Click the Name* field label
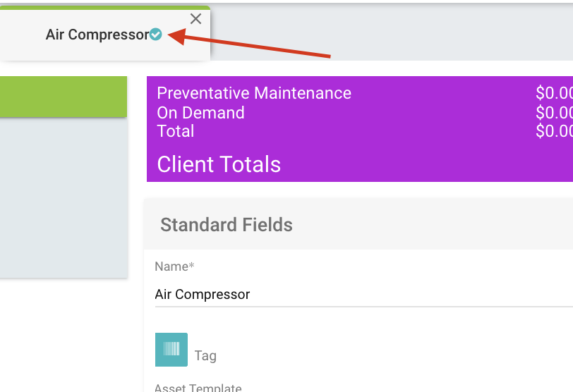The width and height of the screenshot is (573, 392). point(174,267)
